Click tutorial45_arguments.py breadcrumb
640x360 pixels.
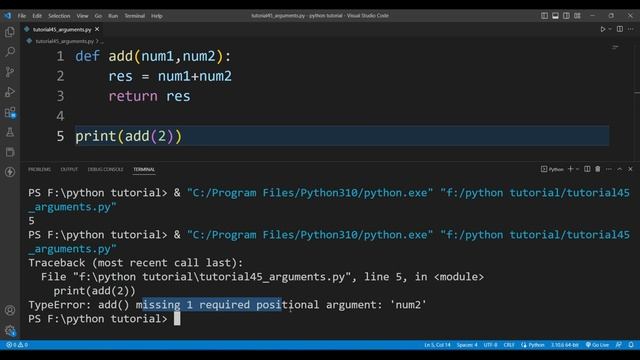[64, 41]
